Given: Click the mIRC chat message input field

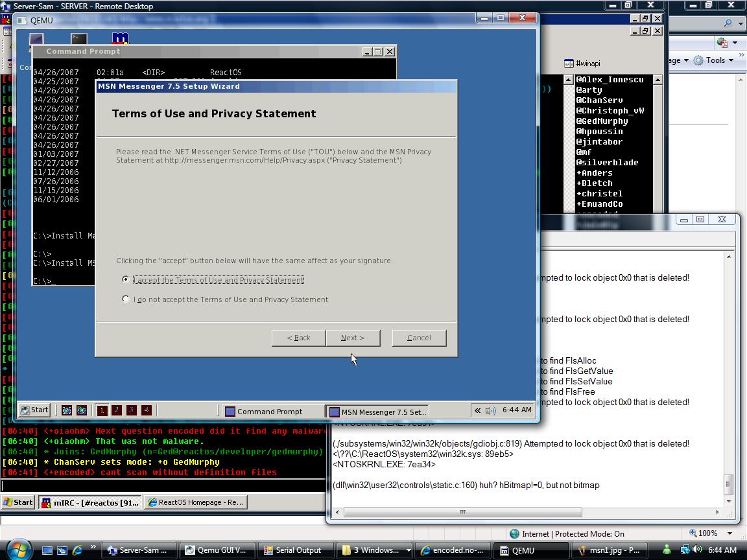Looking at the screenshot, I should click(x=162, y=485).
